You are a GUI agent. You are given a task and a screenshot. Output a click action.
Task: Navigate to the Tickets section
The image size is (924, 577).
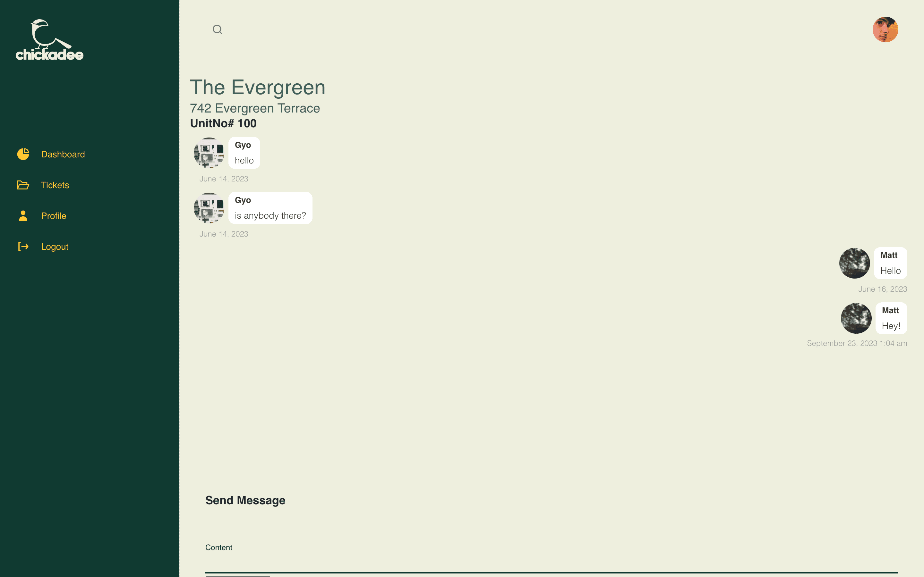55,185
